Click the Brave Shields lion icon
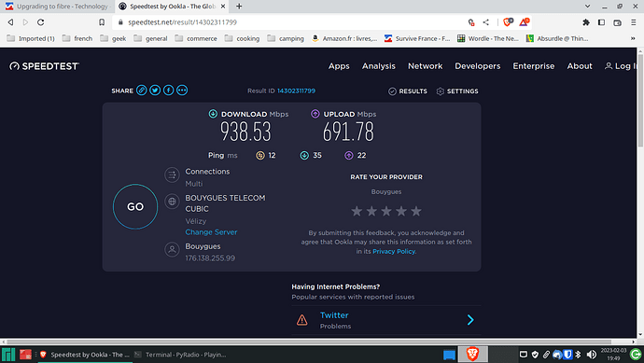Screen dimensions: 644x363 pyautogui.click(x=508, y=22)
